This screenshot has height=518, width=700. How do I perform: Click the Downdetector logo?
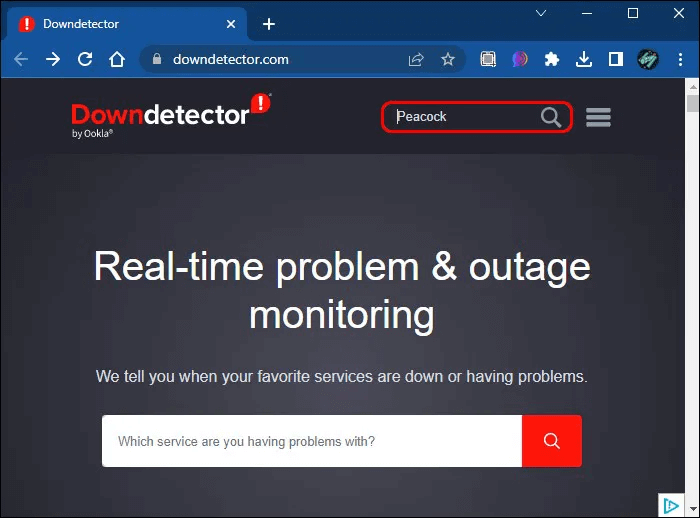[x=171, y=115]
